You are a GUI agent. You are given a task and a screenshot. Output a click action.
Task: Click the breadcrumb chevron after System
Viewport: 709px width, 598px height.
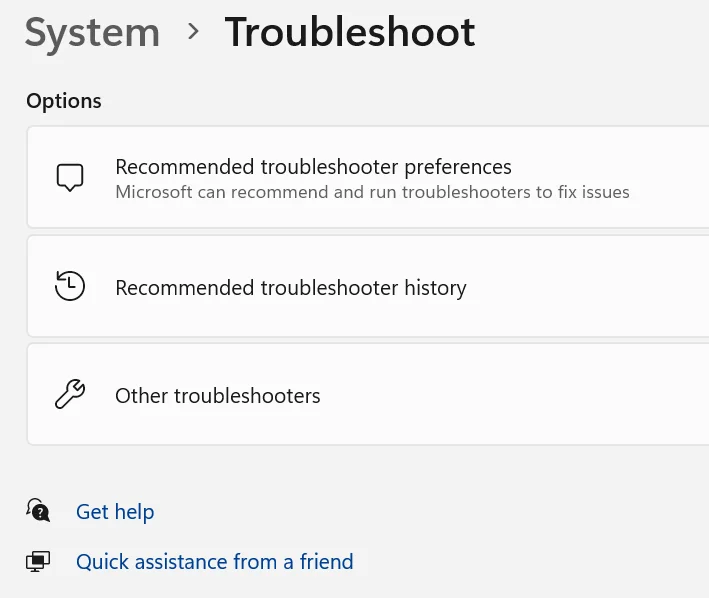tap(193, 33)
